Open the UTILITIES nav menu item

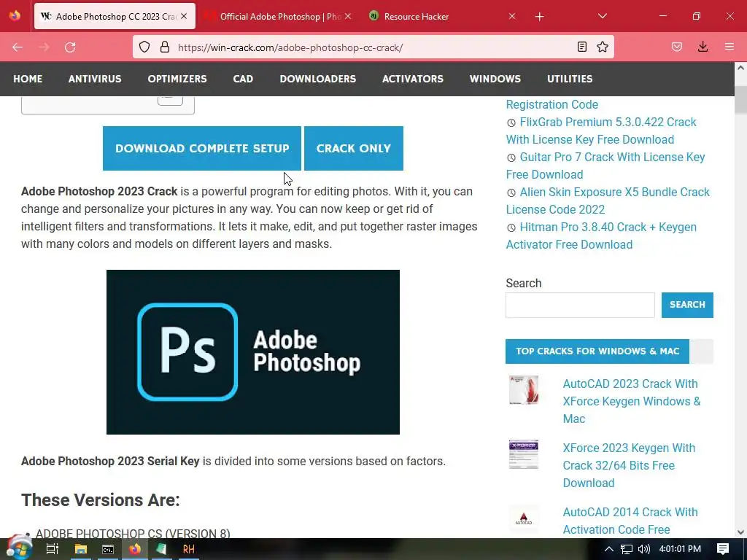click(x=570, y=79)
